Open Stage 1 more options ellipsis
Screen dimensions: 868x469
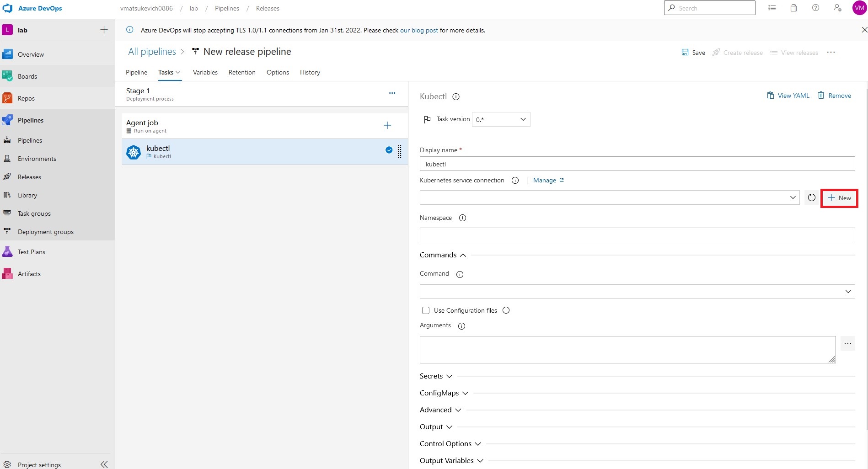(392, 93)
